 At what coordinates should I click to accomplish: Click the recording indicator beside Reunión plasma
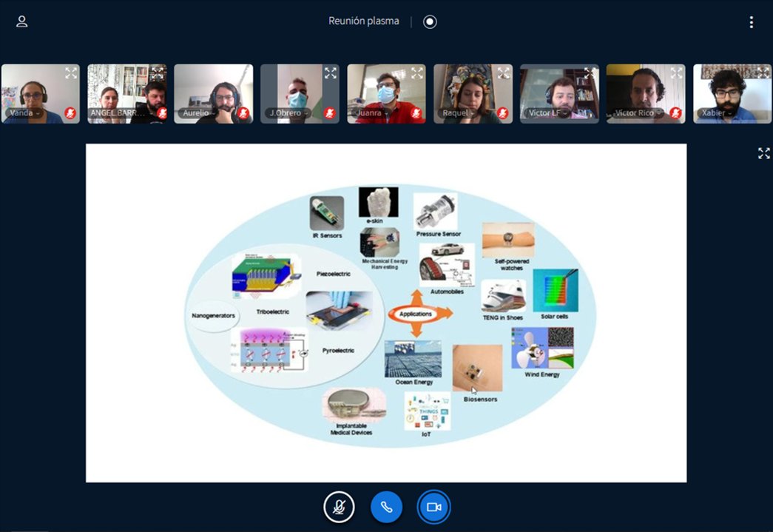(430, 21)
